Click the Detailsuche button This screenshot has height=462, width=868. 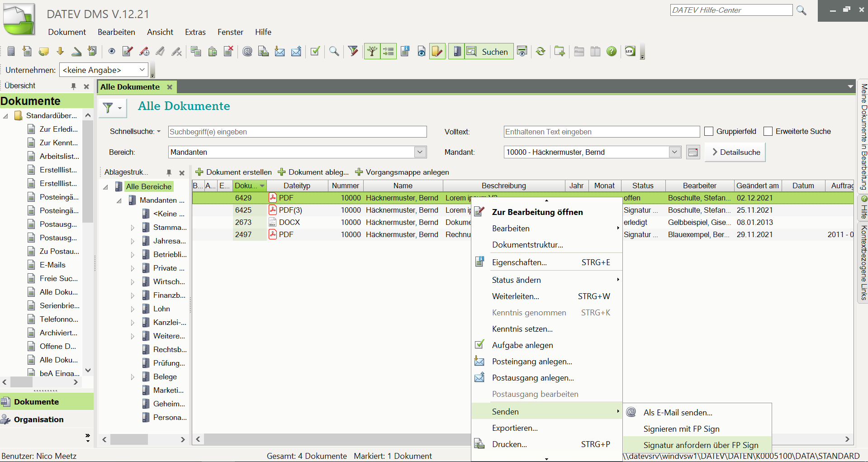[x=735, y=152]
